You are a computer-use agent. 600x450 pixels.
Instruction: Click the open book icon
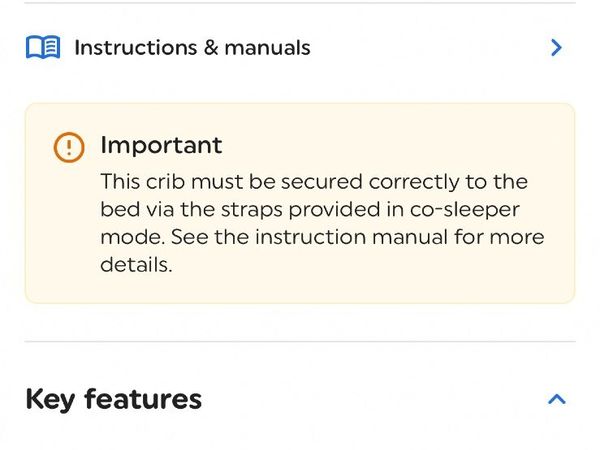click(x=42, y=47)
